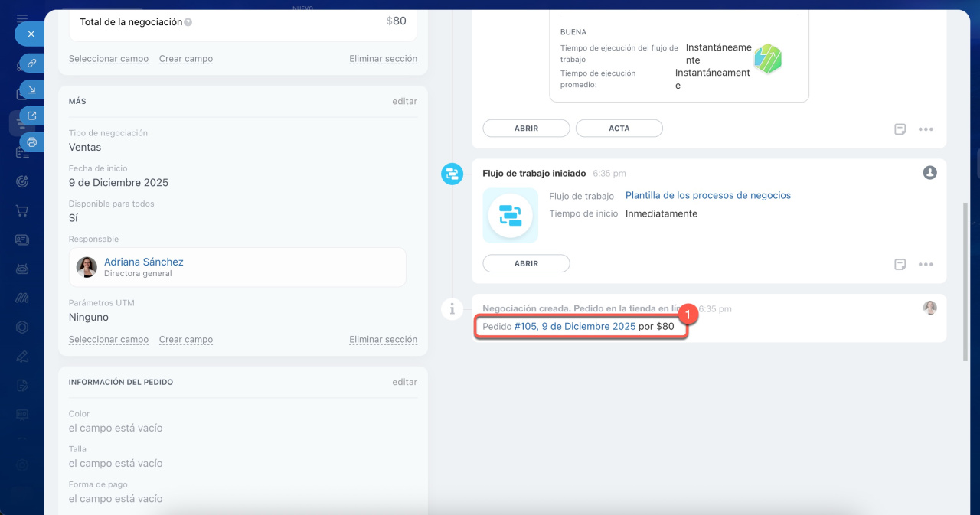Click 'Seleccionar campo' in the MÁS section

point(108,339)
